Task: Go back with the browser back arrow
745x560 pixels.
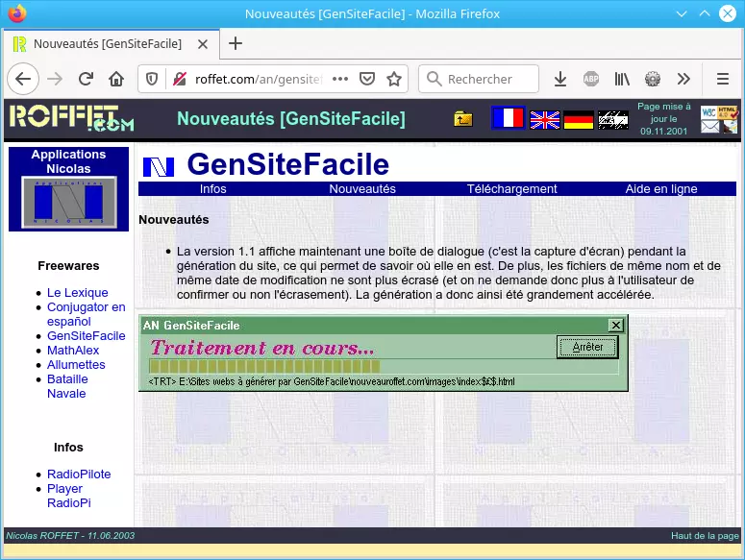Action: coord(23,79)
